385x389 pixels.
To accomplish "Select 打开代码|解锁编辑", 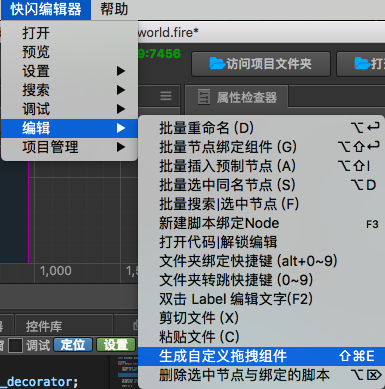I will (262, 242).
